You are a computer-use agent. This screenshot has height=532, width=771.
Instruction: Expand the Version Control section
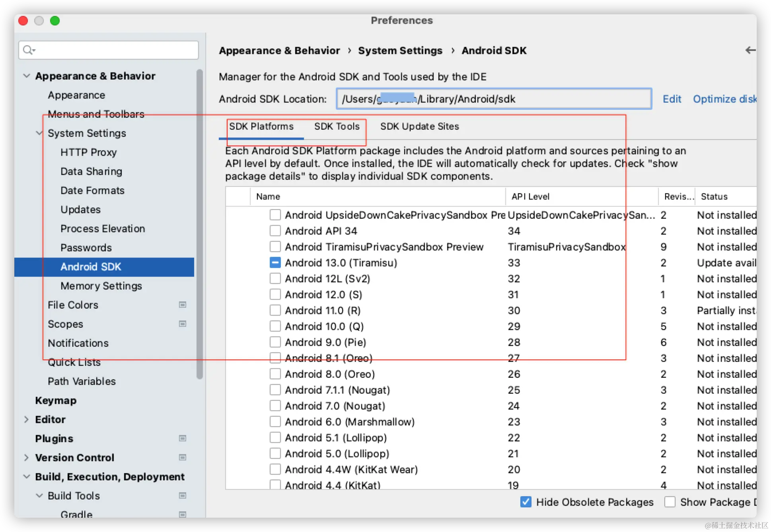[27, 458]
